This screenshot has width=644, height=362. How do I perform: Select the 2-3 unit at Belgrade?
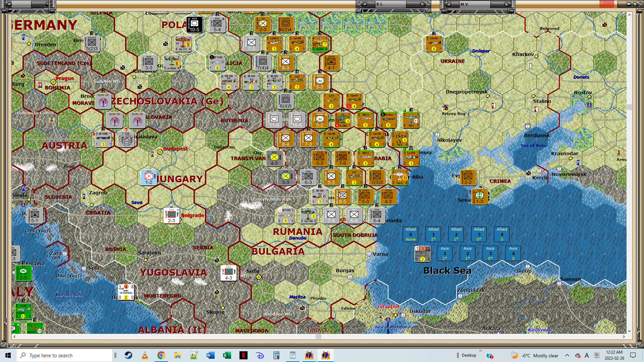(x=171, y=216)
